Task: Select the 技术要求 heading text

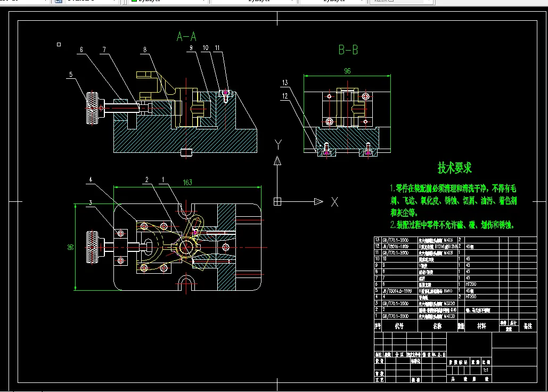Action: click(x=455, y=168)
